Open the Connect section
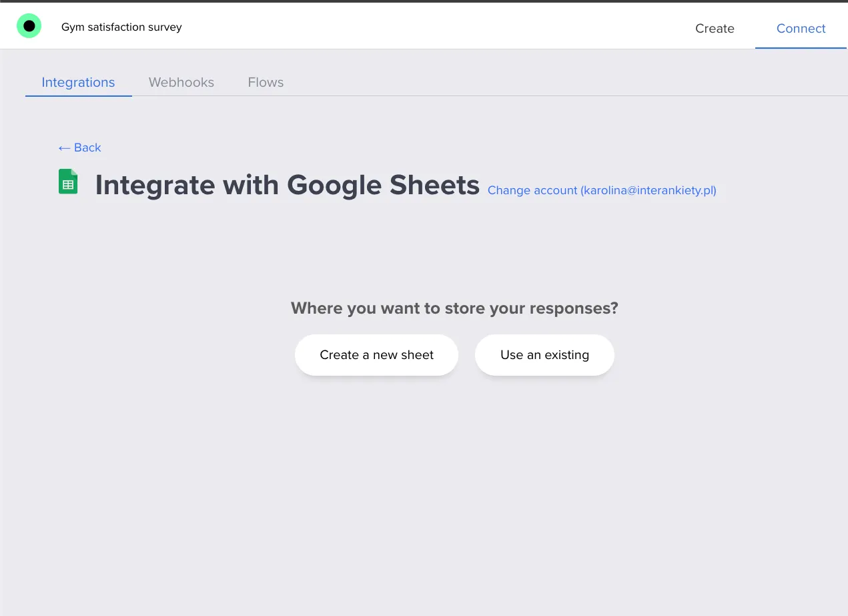This screenshot has width=848, height=616. coord(800,29)
